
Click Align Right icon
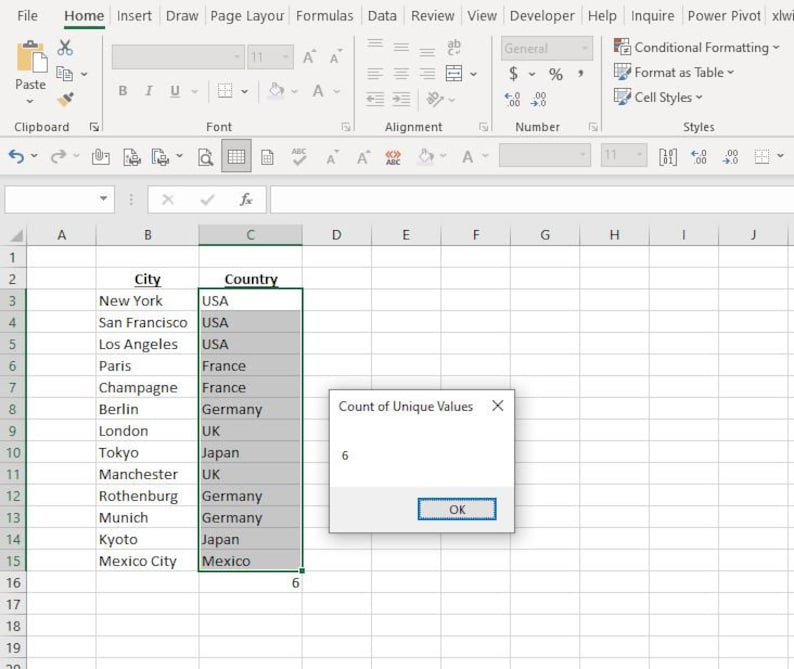pyautogui.click(x=427, y=74)
